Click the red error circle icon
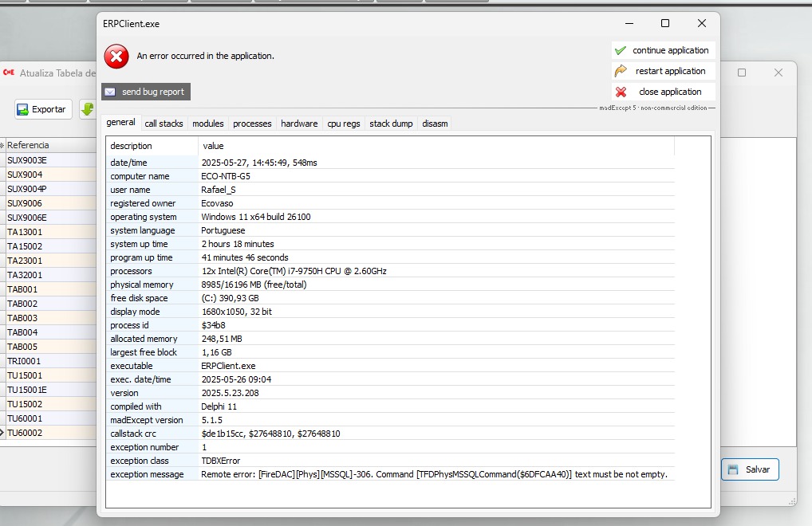Image resolution: width=812 pixels, height=526 pixels. point(116,56)
